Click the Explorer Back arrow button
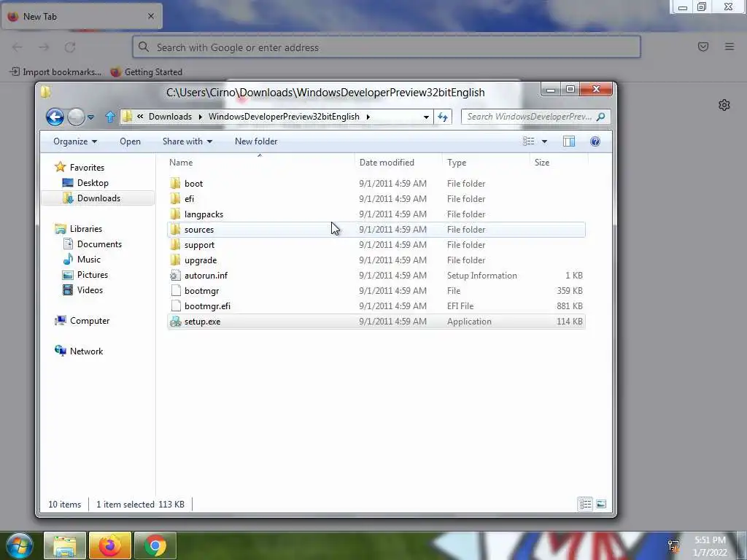 [x=55, y=117]
